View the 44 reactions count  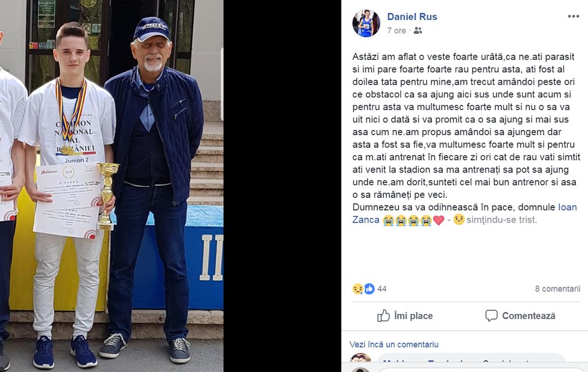(x=382, y=289)
